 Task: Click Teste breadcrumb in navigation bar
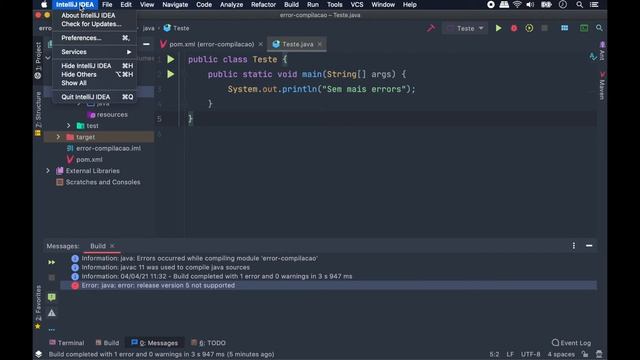(176, 28)
